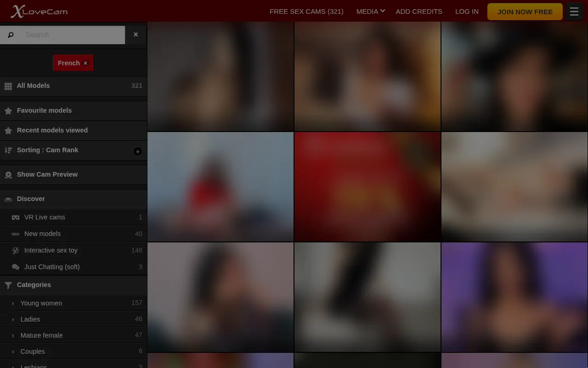
Task: Click the New models badge icon
Action: tap(16, 234)
